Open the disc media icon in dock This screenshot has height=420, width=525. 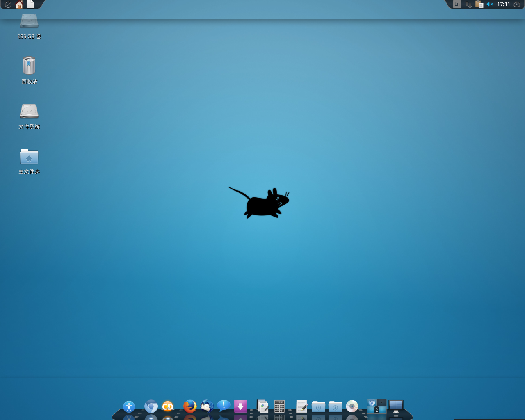(x=352, y=406)
